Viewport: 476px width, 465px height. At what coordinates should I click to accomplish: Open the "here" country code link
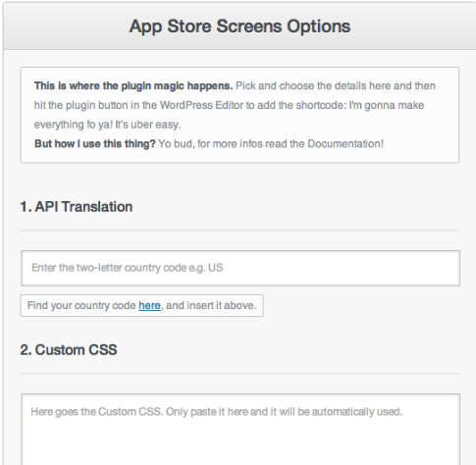(x=149, y=305)
